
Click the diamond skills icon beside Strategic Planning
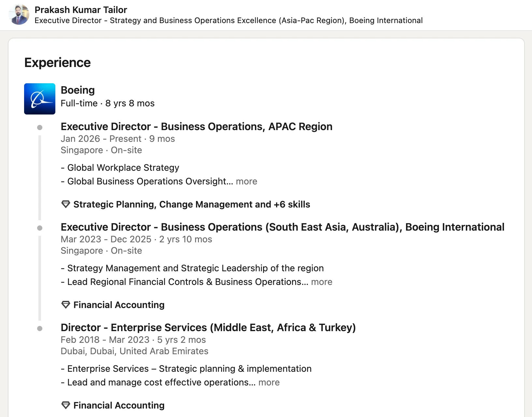pos(66,204)
